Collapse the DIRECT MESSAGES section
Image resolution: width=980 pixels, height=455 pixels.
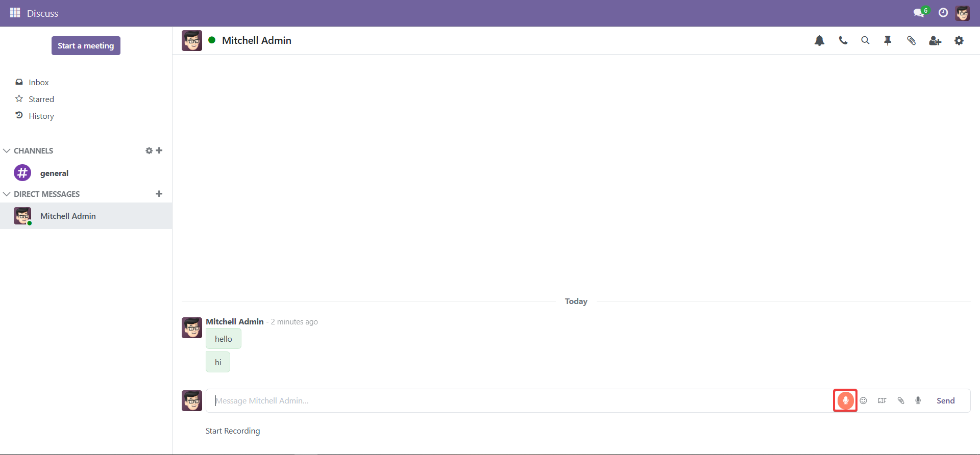click(7, 194)
